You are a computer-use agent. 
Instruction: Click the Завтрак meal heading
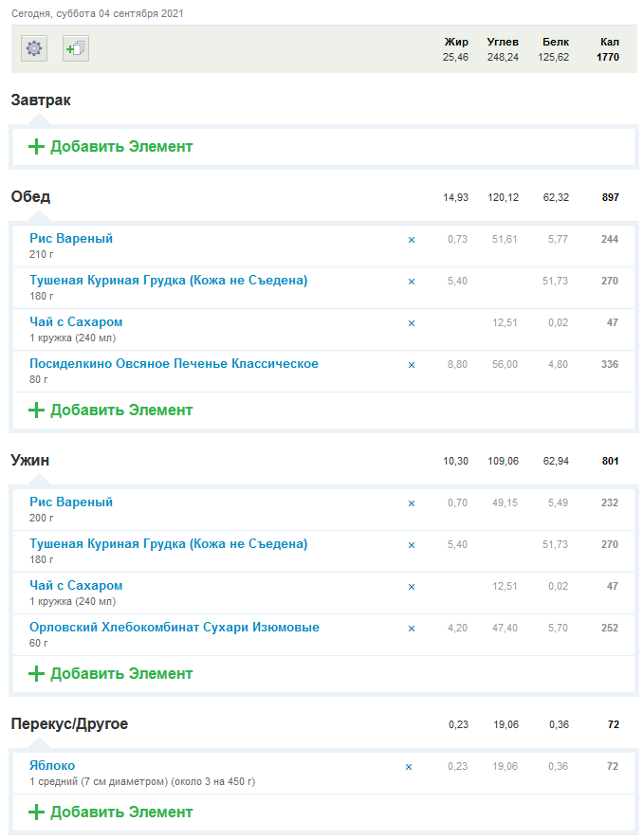tap(41, 100)
